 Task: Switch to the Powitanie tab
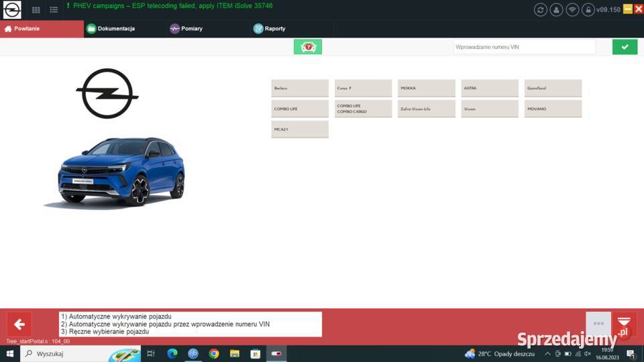[42, 29]
